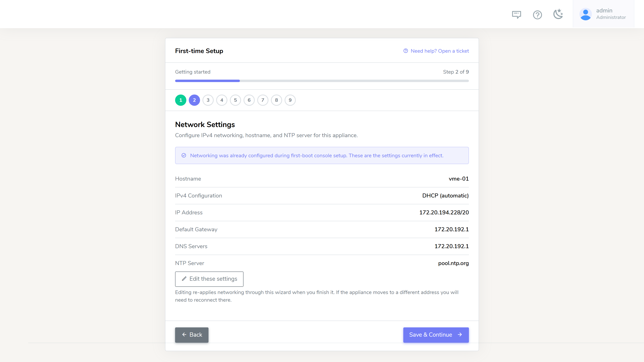This screenshot has width=644, height=362.
Task: Open the admin Administrator account menu
Action: 604,14
